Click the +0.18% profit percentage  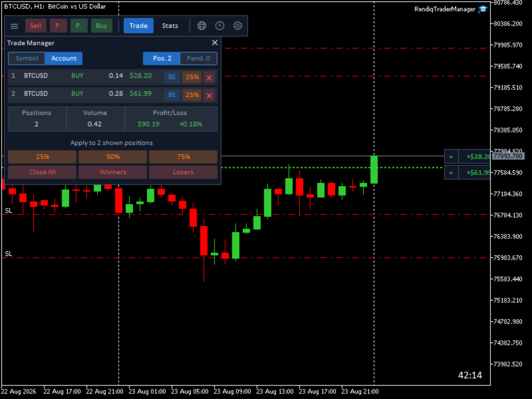[x=191, y=124]
